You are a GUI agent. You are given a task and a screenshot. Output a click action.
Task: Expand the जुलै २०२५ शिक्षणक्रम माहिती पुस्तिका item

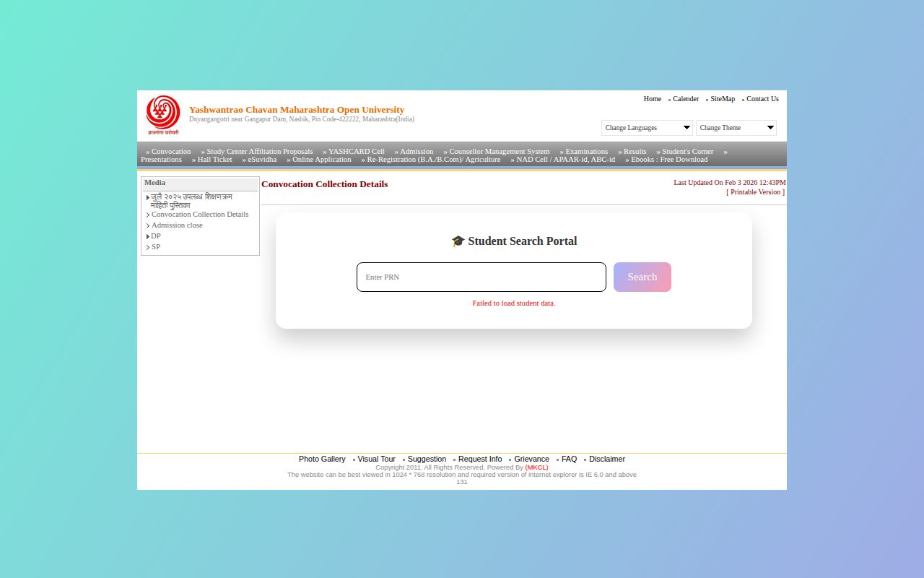[x=191, y=201]
